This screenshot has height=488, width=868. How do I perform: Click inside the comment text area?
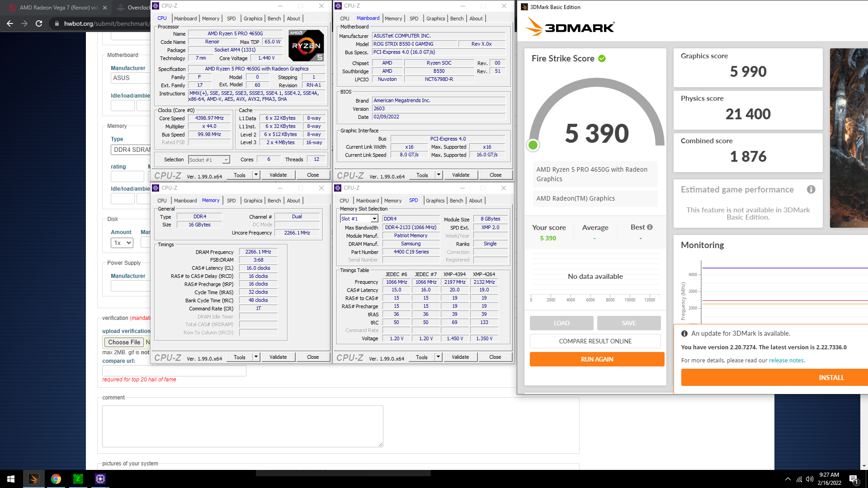click(243, 426)
